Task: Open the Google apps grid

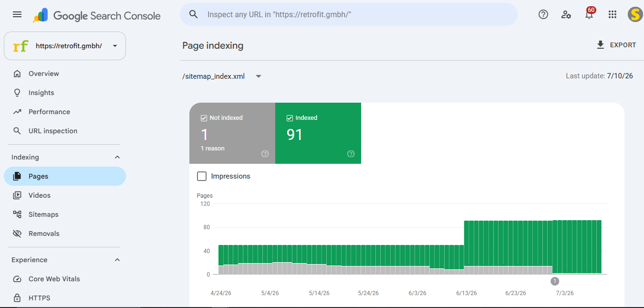Action: pyautogui.click(x=613, y=14)
